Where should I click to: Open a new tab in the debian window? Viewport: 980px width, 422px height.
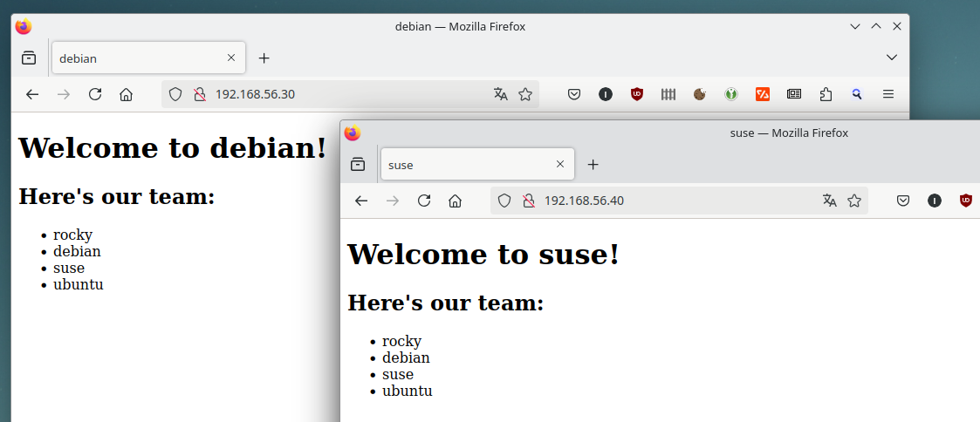pyautogui.click(x=264, y=58)
